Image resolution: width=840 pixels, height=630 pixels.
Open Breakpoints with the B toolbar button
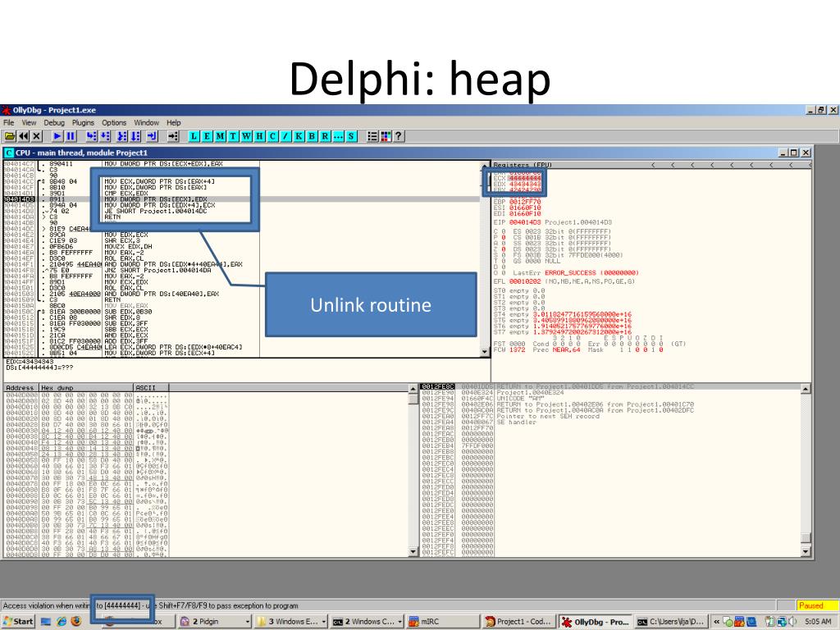pyautogui.click(x=312, y=136)
